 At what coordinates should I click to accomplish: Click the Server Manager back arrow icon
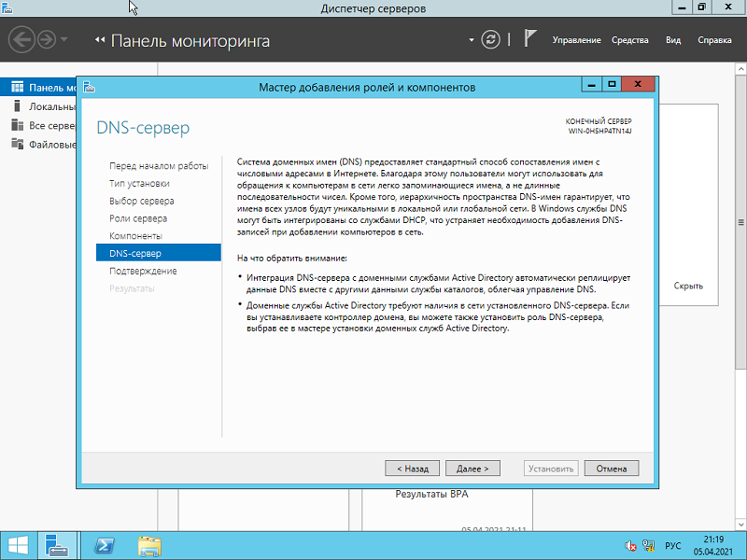(21, 39)
